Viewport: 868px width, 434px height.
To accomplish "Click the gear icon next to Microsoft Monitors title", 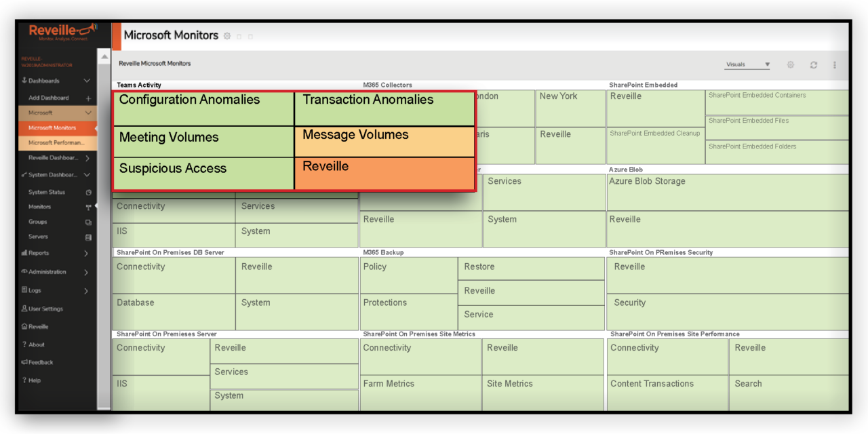I will pyautogui.click(x=227, y=36).
